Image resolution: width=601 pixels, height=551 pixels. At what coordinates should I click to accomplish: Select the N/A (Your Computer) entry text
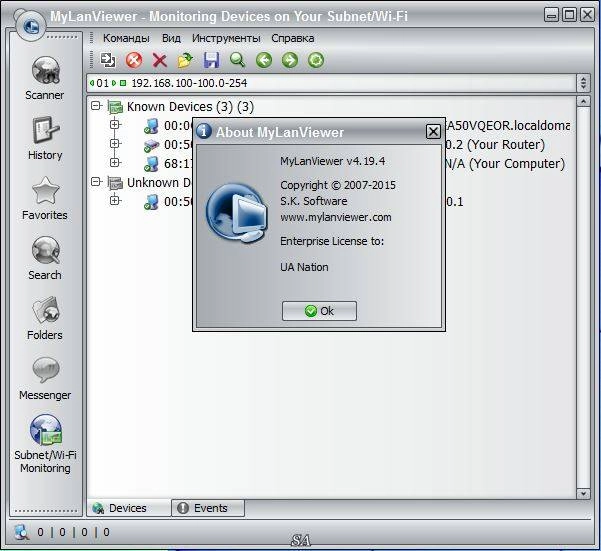click(506, 164)
